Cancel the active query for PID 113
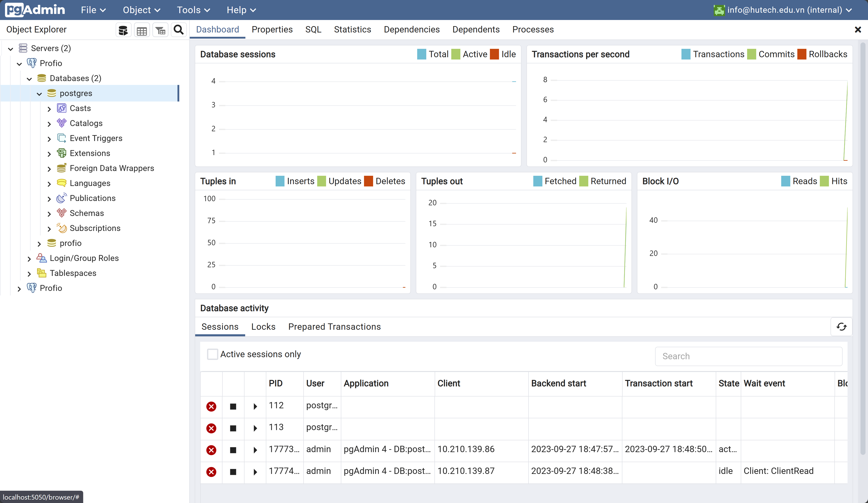 pos(233,428)
